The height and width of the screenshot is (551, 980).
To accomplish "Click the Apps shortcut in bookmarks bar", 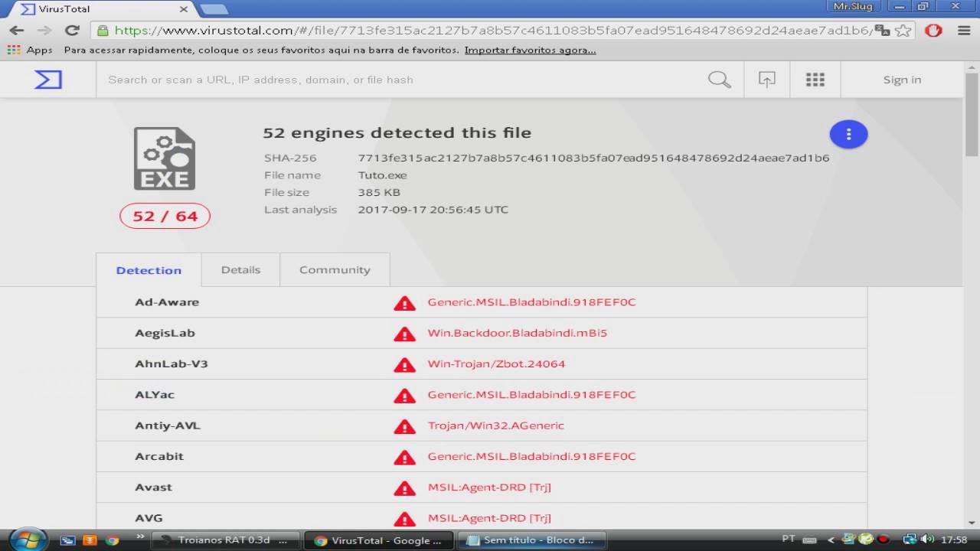I will (x=30, y=51).
